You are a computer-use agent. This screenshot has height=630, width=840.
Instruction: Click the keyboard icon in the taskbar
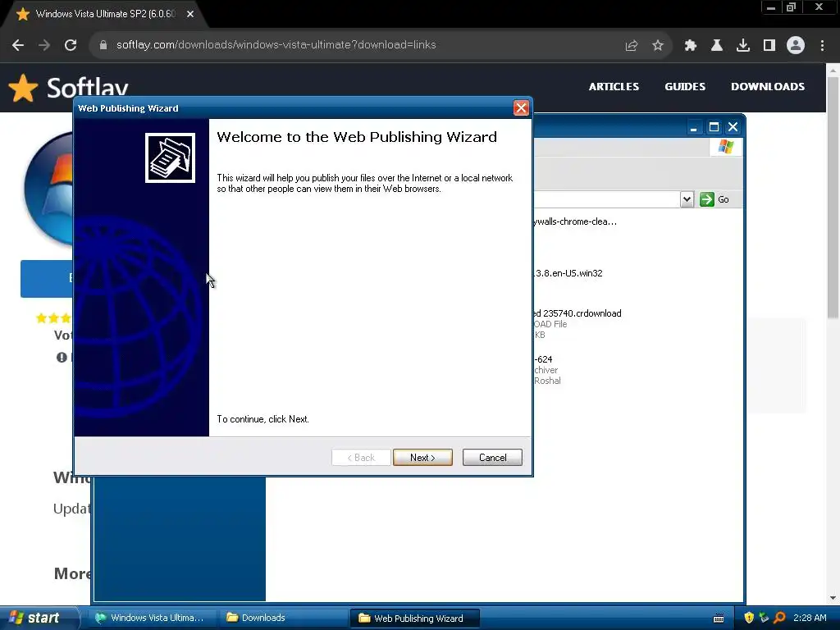[719, 619]
